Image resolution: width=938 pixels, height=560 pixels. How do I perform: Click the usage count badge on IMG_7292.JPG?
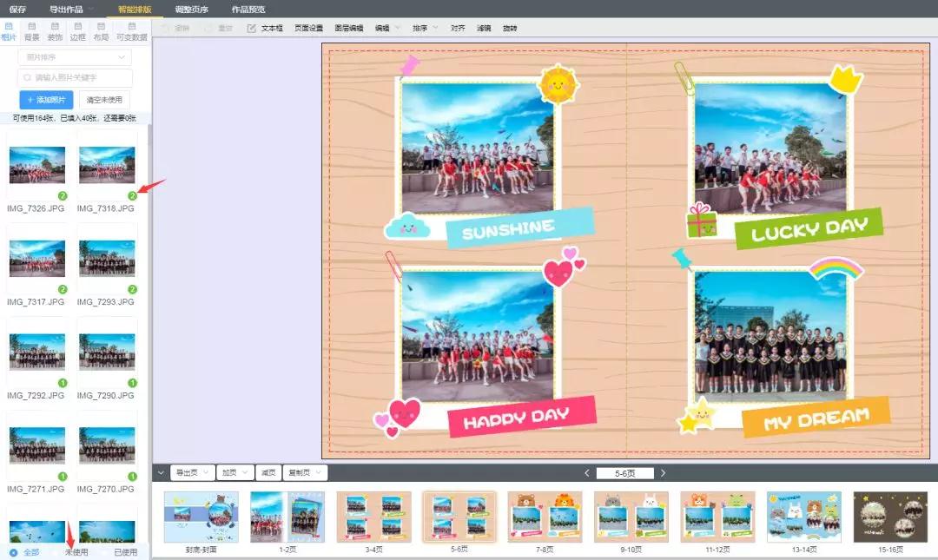[63, 383]
